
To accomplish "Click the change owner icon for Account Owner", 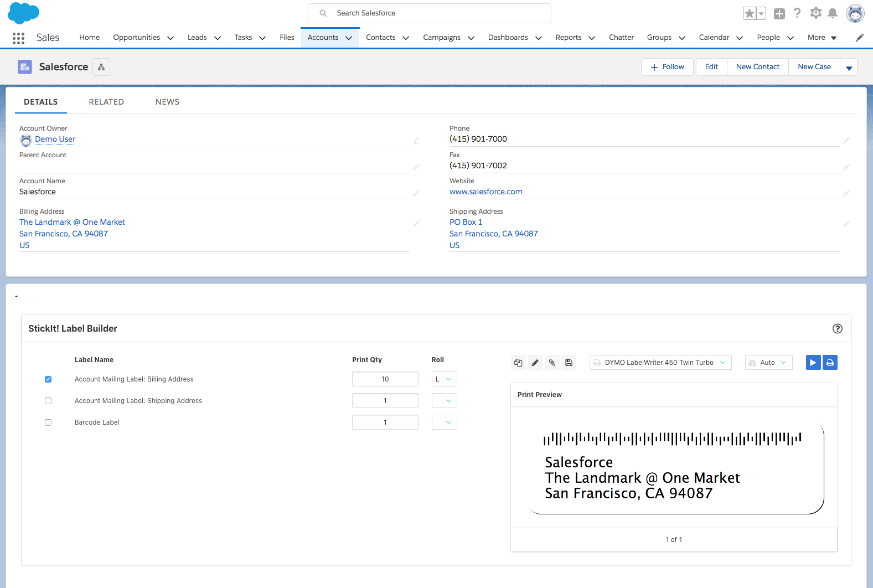I will 416,141.
